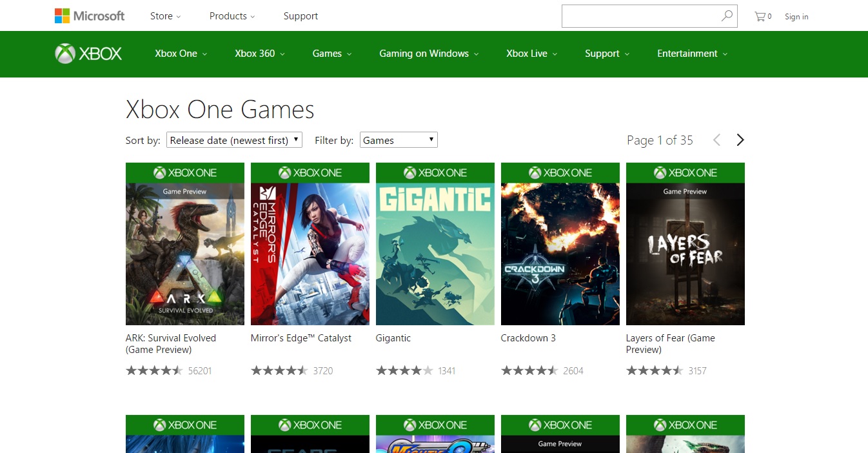Screen dimensions: 868x453
Task: Open Crackdown 3 title link
Action: (x=528, y=338)
